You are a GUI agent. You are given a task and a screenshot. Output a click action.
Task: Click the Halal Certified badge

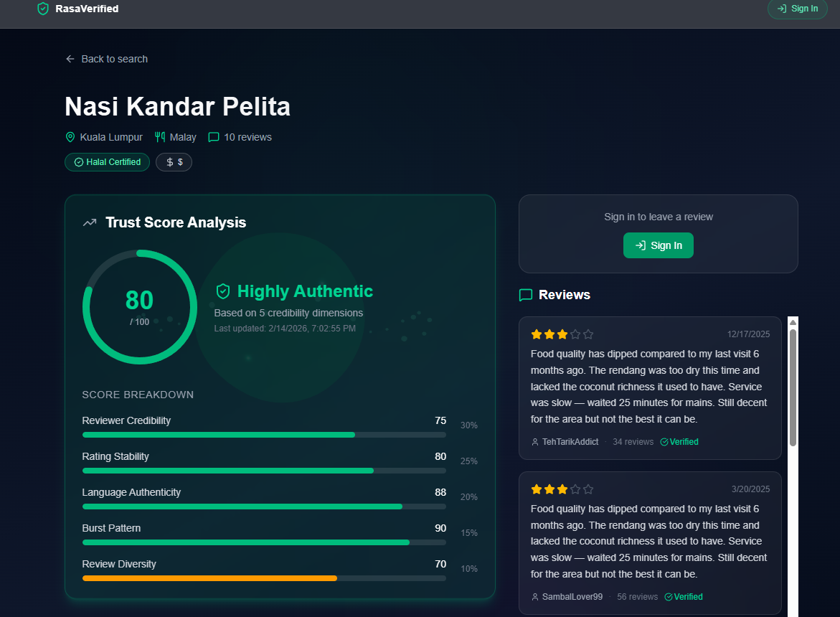click(108, 162)
